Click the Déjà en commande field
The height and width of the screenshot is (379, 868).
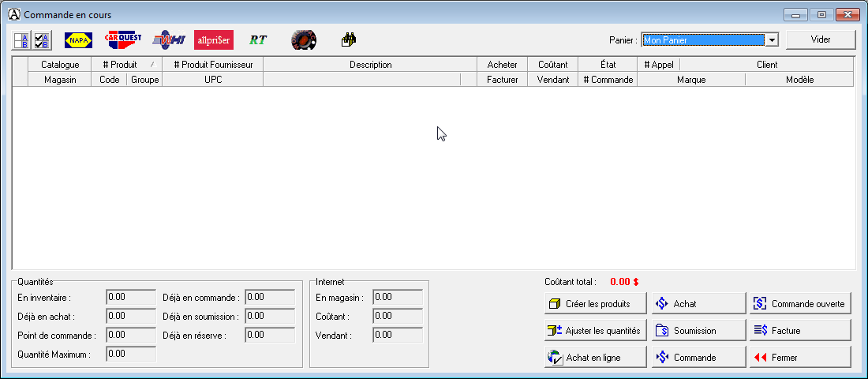tap(270, 297)
